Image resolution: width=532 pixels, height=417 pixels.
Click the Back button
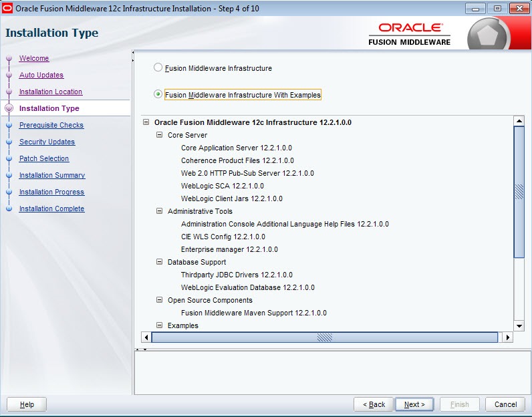(x=374, y=404)
